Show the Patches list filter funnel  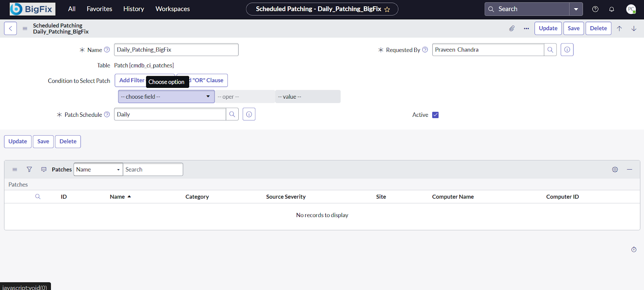(x=29, y=170)
